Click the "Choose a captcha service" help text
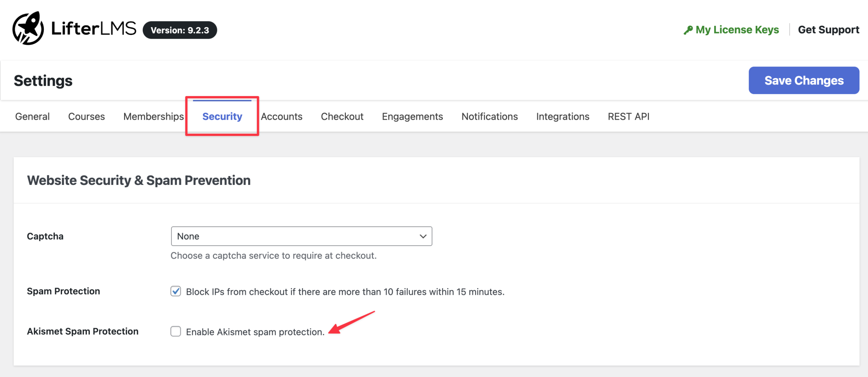Viewport: 868px width, 377px height. tap(273, 256)
